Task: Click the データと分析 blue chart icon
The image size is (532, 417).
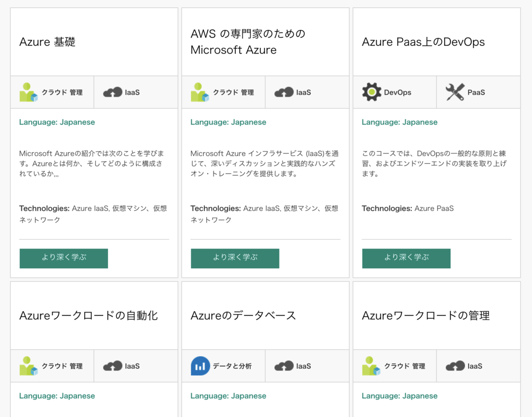Action: point(200,366)
